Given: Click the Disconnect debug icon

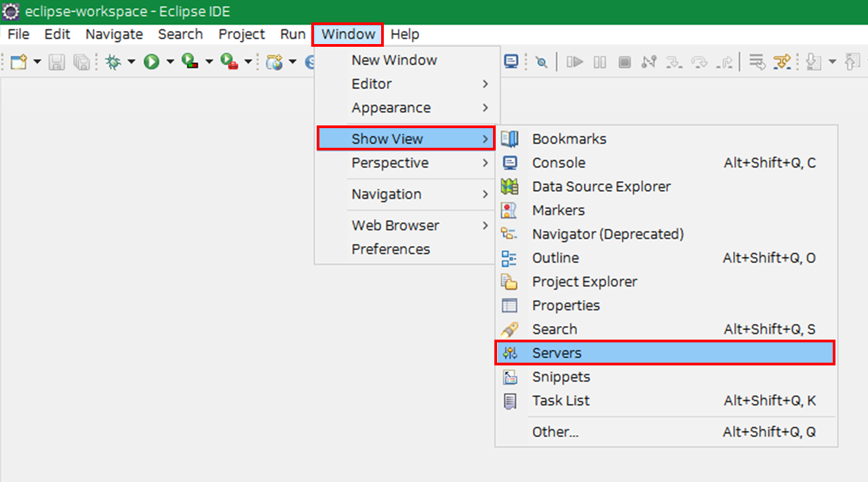Looking at the screenshot, I should coord(649,62).
